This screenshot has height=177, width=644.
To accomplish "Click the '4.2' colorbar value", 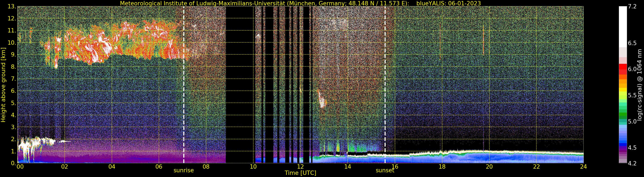I will [x=632, y=163].
